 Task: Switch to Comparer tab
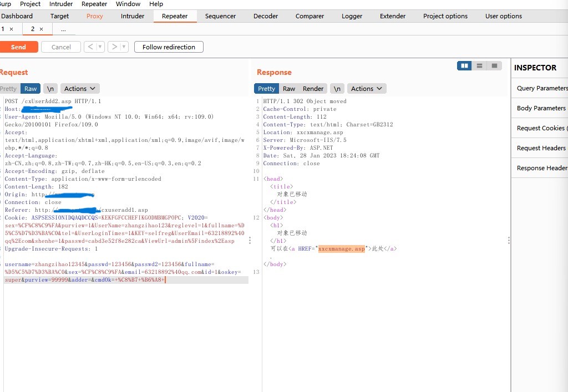click(310, 16)
